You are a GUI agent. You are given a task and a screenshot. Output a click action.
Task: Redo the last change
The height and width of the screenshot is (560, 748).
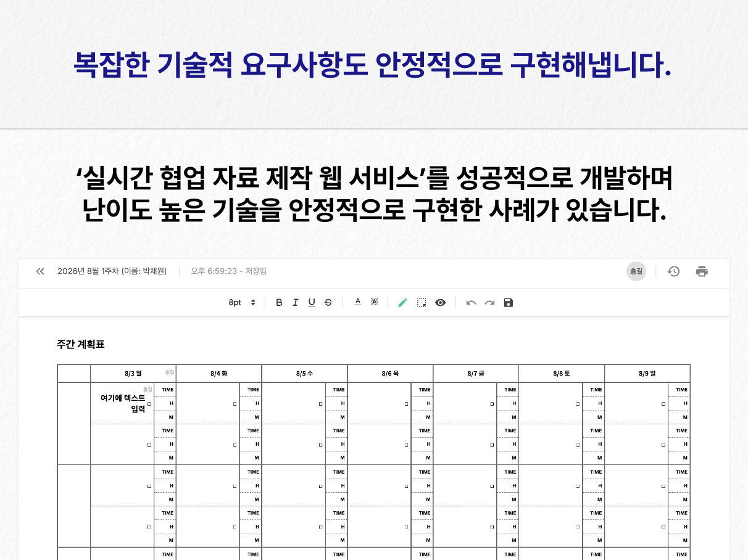coord(489,302)
